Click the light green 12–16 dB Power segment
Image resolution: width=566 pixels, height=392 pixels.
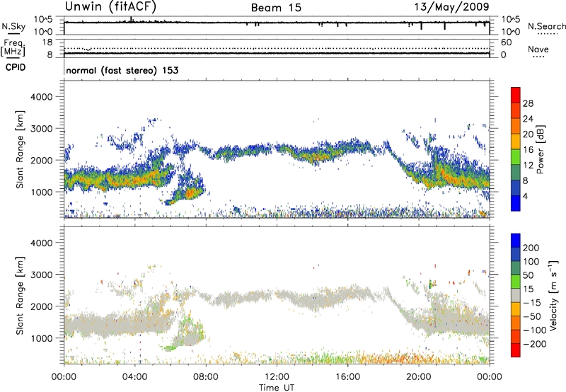pyautogui.click(x=516, y=156)
